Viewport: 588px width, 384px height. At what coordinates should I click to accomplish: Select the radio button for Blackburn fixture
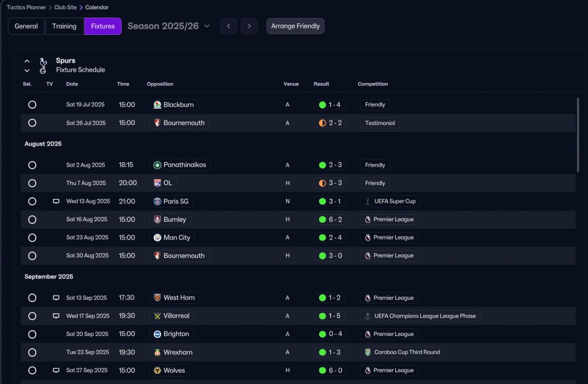[32, 105]
